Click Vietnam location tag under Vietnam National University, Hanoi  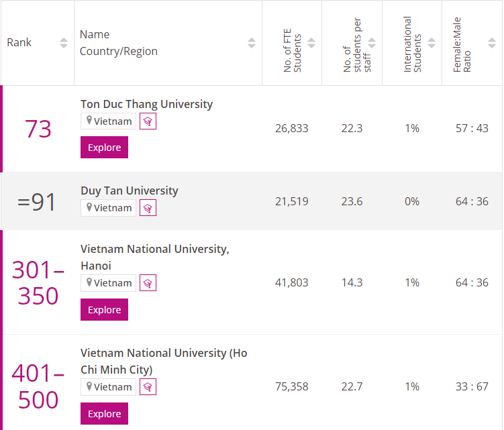tap(108, 283)
